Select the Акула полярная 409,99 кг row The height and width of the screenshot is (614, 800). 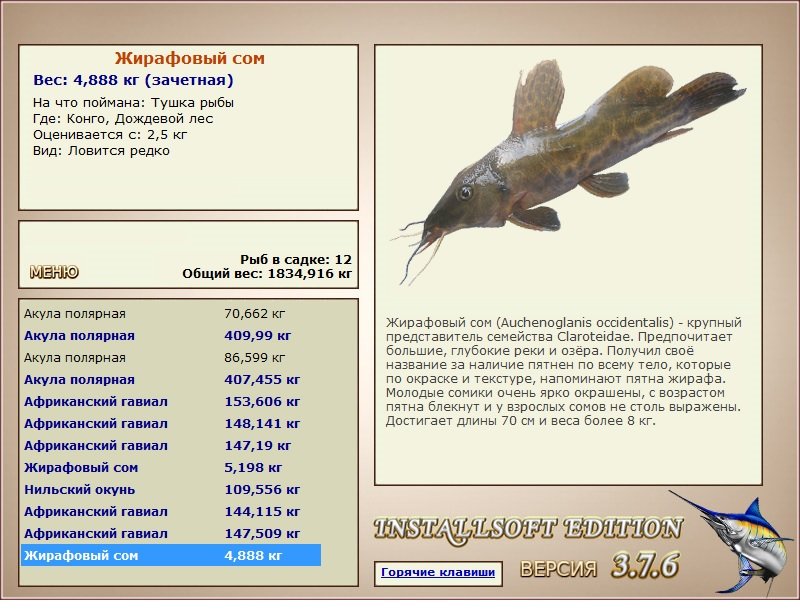(x=171, y=335)
